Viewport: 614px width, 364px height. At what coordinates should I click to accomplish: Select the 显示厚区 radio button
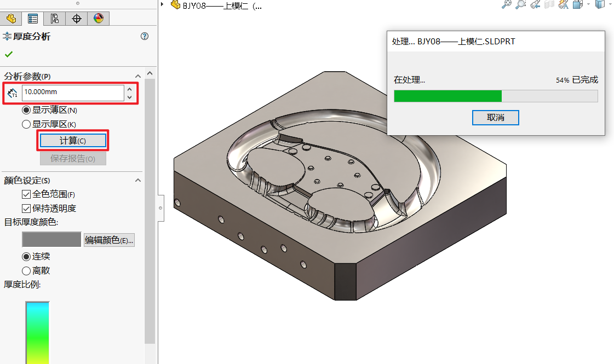[26, 124]
